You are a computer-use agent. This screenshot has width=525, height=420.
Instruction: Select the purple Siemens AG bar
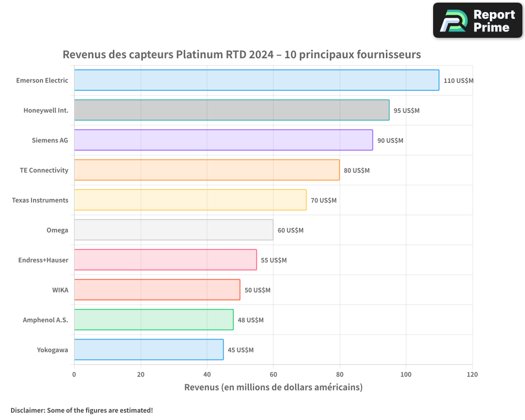point(223,140)
